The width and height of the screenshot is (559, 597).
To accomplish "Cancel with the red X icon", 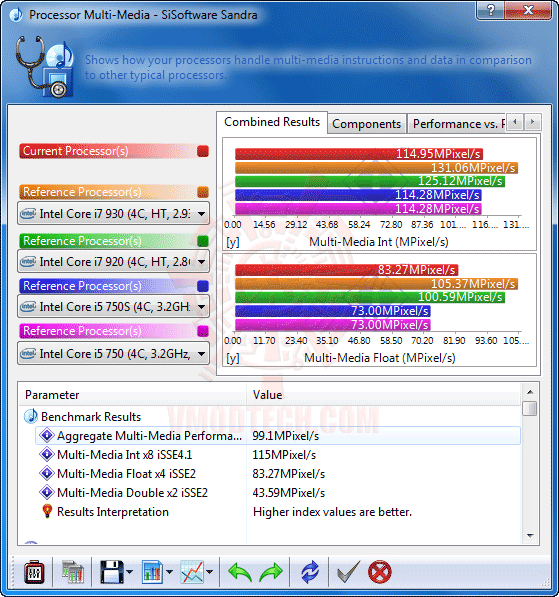I will [x=380, y=572].
